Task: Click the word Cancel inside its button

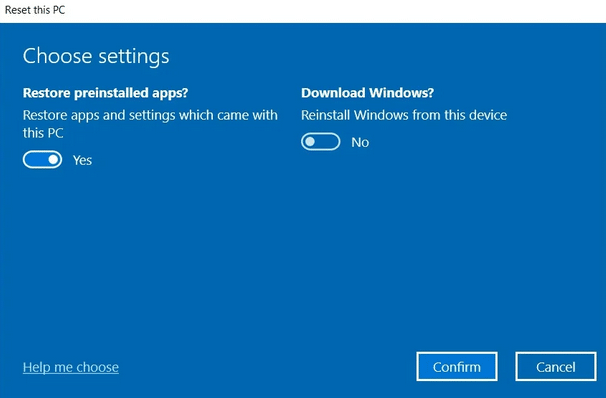Action: pos(556,367)
